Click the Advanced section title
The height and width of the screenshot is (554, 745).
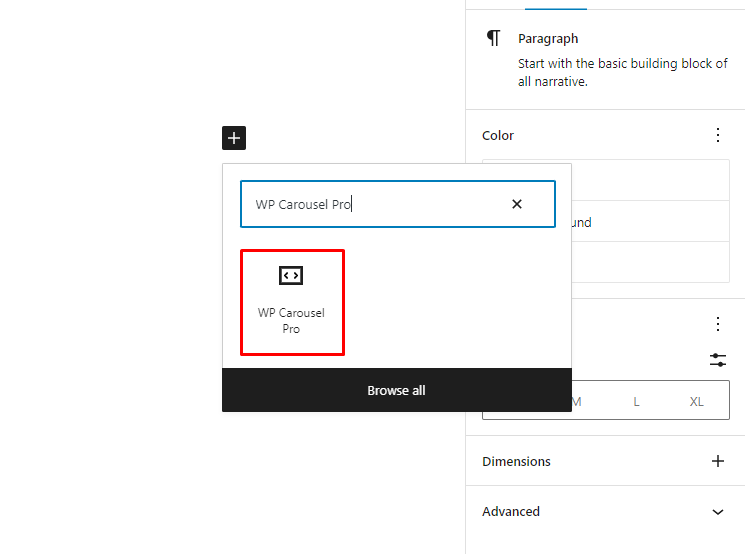[511, 511]
